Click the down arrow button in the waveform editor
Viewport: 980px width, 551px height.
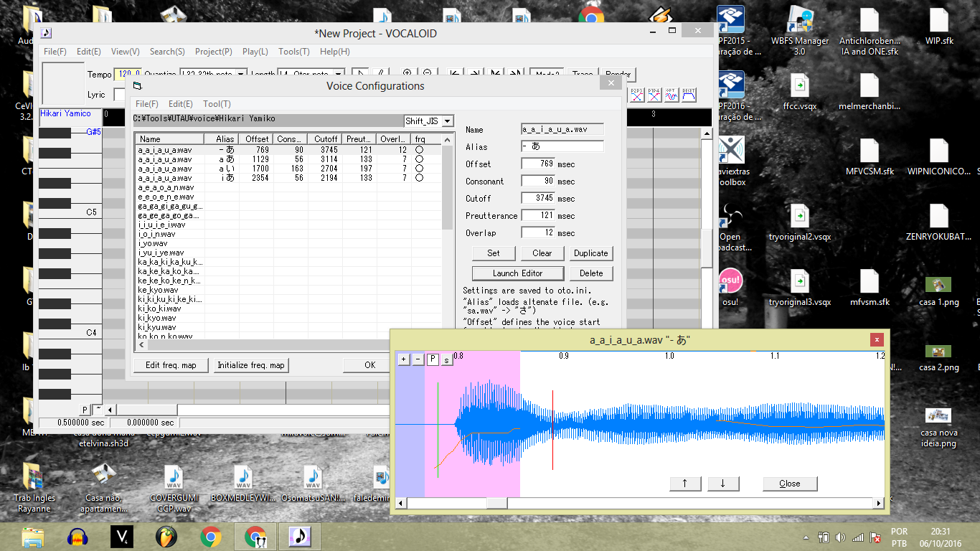pyautogui.click(x=723, y=484)
